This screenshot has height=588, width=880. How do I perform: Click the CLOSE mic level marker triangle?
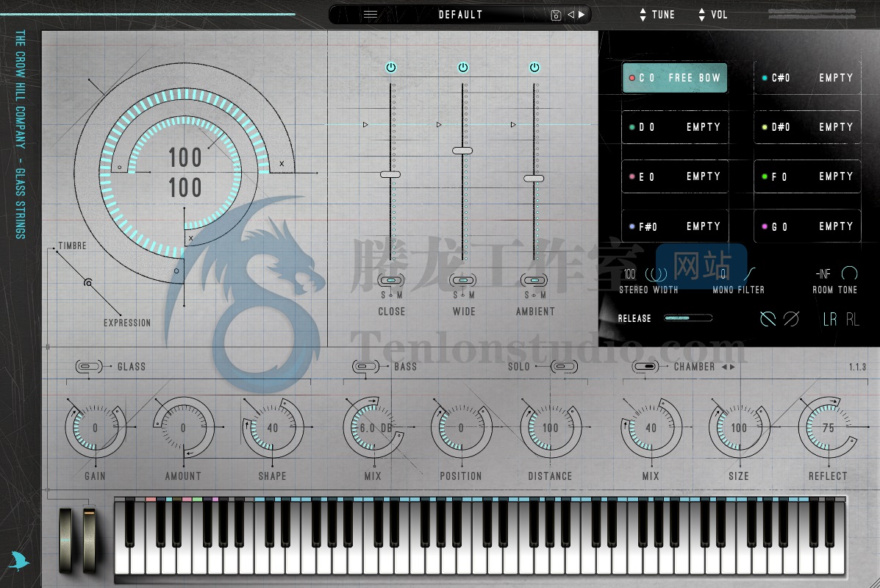pyautogui.click(x=365, y=124)
